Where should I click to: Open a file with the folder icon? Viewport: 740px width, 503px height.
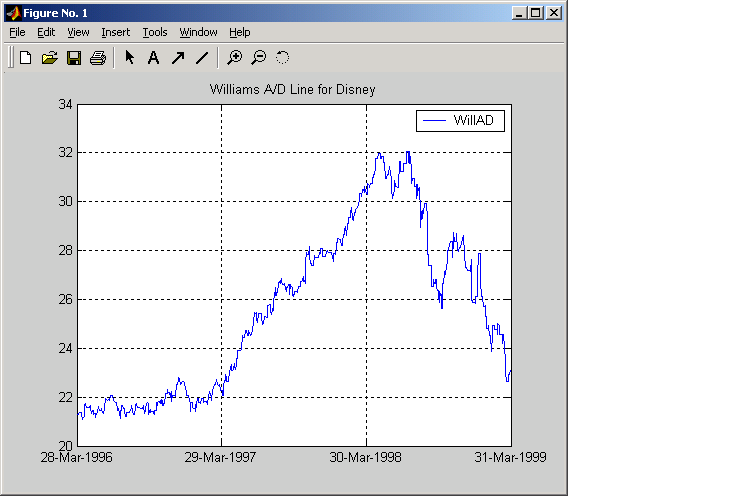tap(50, 58)
